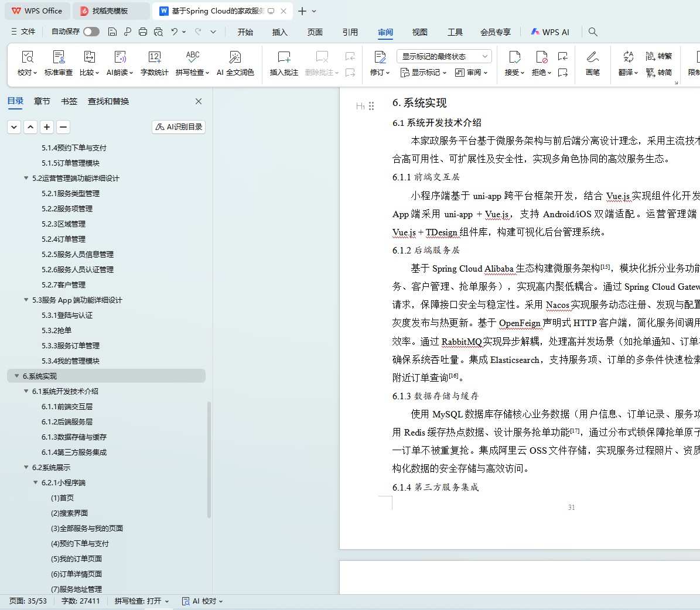Collapse the 5.3服务 App 端功能详细设计 node
Viewport: 700px width, 610px height.
click(26, 300)
